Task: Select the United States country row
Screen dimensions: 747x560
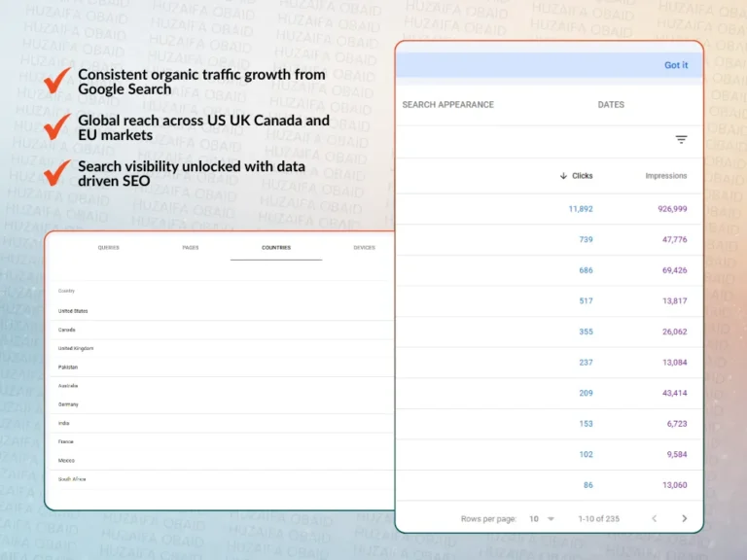Action: pyautogui.click(x=73, y=311)
